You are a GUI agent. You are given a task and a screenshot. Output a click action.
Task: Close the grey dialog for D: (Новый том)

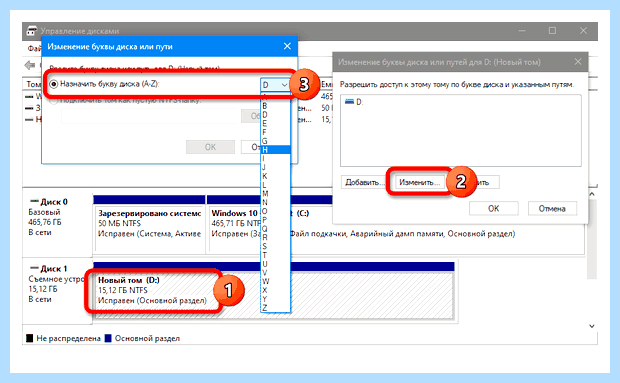click(x=578, y=62)
